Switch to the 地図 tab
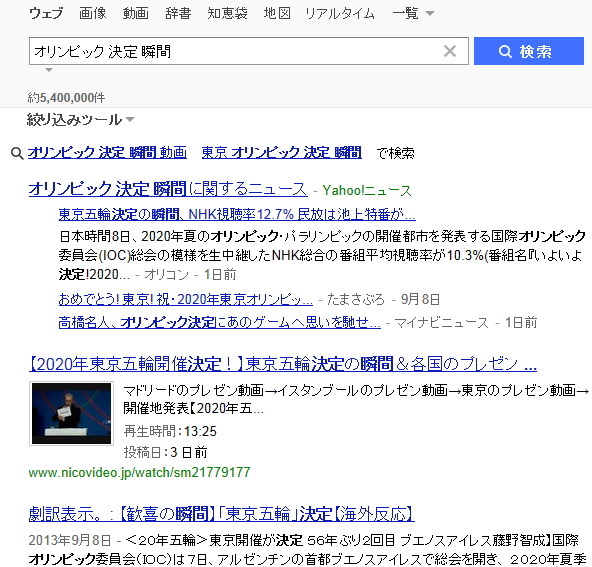This screenshot has width=592, height=567. coord(277,14)
